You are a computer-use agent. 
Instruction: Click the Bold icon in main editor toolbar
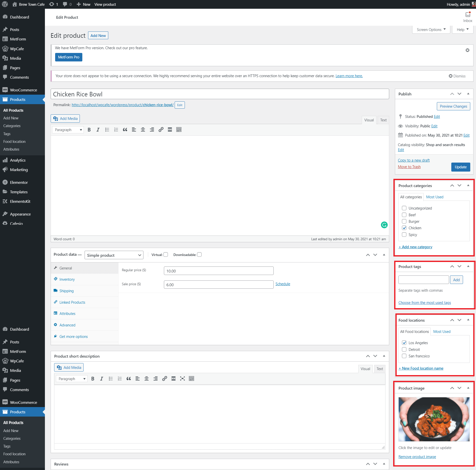(x=89, y=130)
